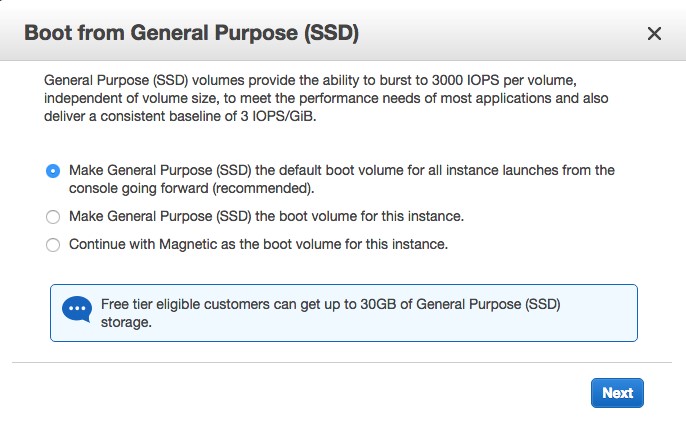Select Continue with Magnetic radio button

pyautogui.click(x=53, y=244)
